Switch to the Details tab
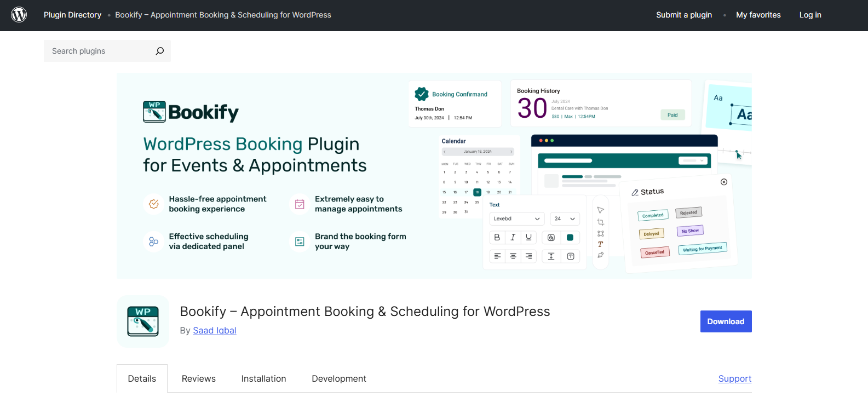The height and width of the screenshot is (397, 868). point(142,378)
